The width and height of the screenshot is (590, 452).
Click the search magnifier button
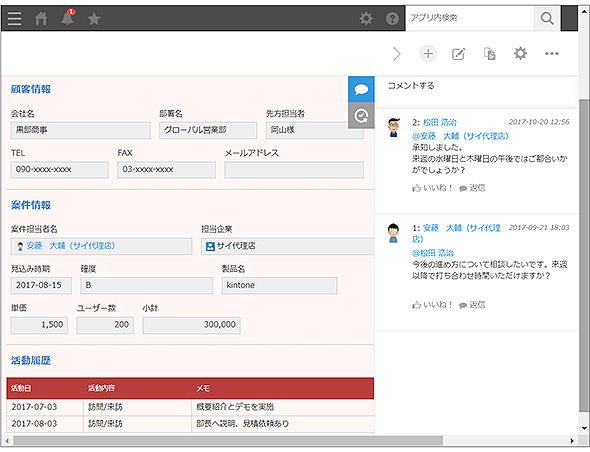tap(547, 18)
